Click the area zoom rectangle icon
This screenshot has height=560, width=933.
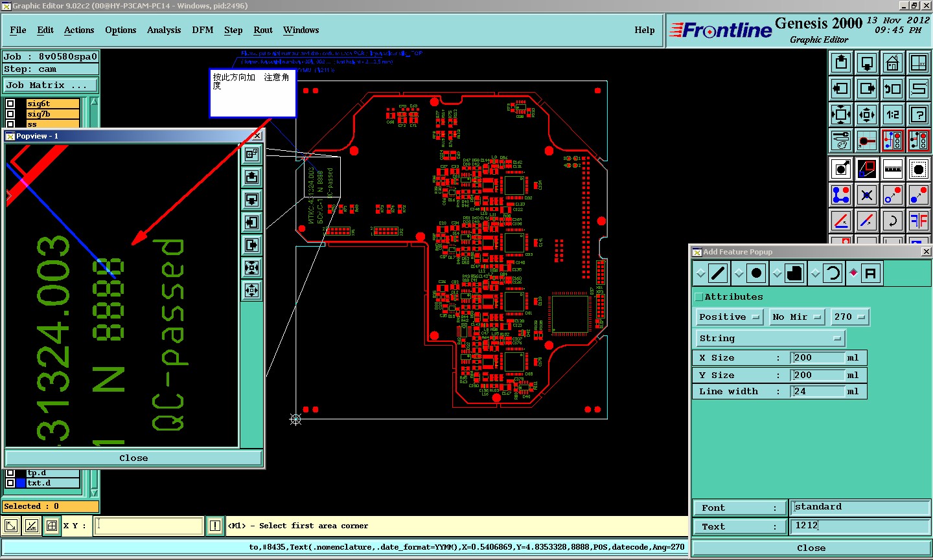point(867,169)
